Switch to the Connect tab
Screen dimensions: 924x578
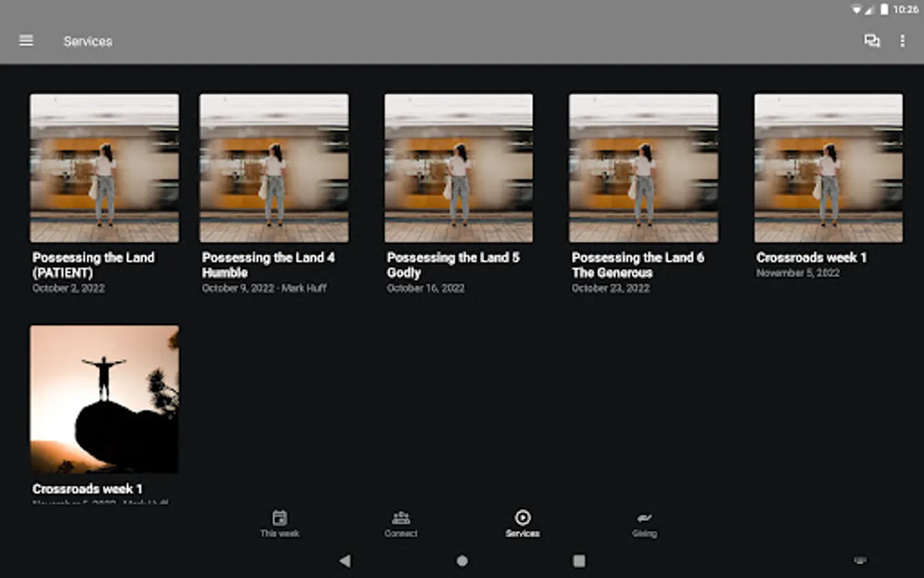coord(401,524)
